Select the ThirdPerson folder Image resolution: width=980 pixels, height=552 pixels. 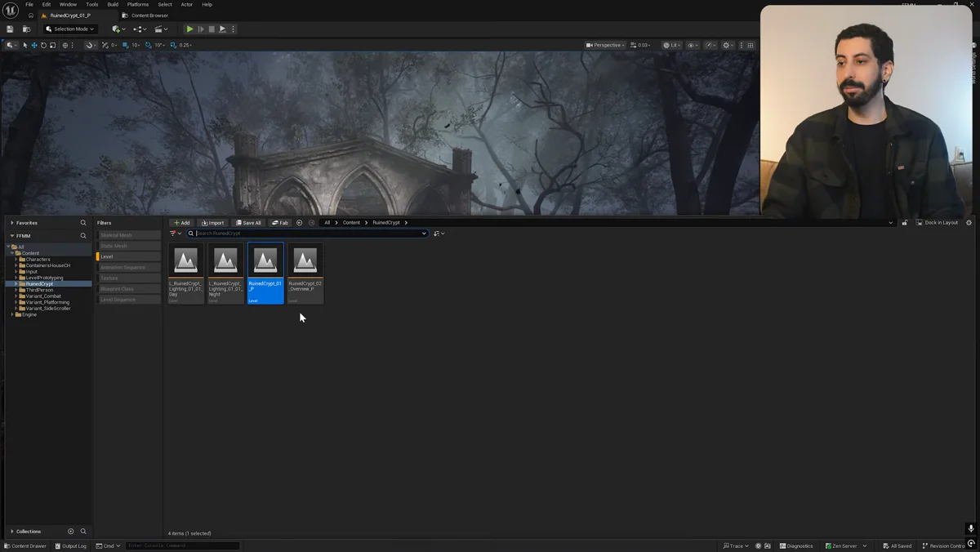[39, 290]
